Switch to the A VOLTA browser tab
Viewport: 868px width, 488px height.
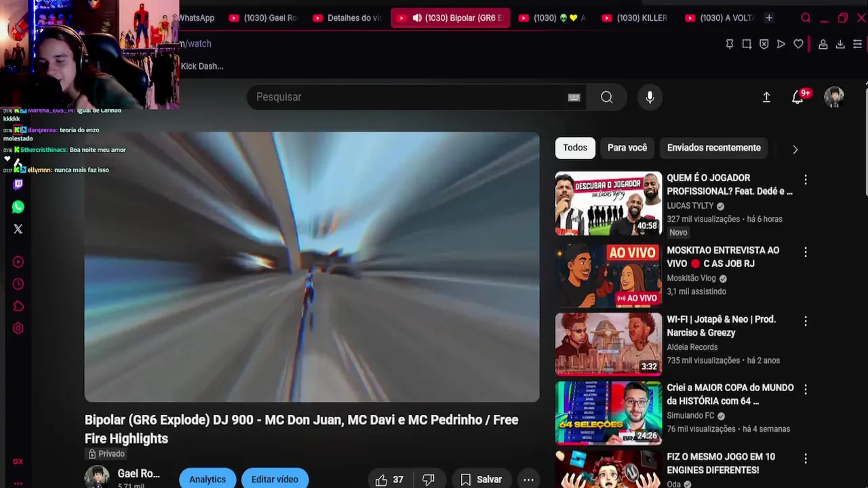(719, 18)
